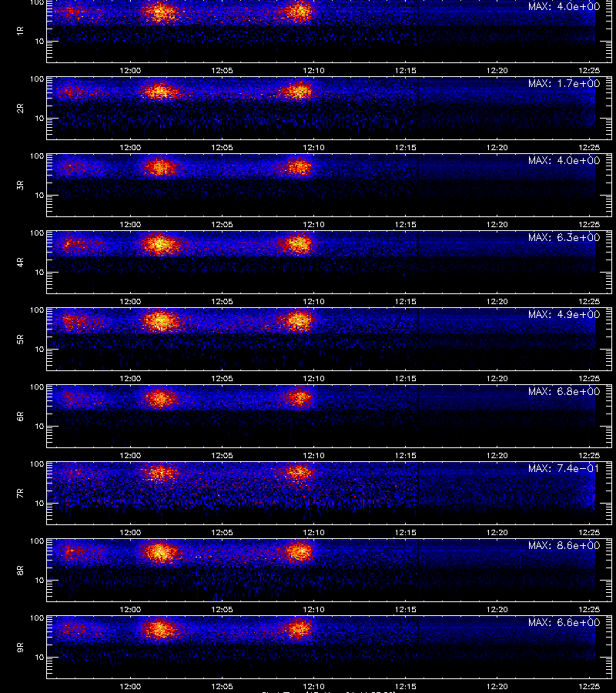Click the 3R panel axis label
The width and height of the screenshot is (616, 693).
point(20,185)
